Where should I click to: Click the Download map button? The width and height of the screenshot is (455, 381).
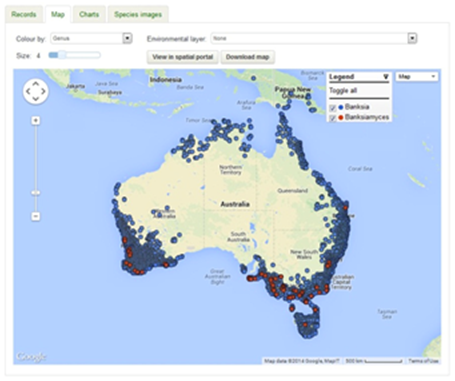pyautogui.click(x=247, y=57)
